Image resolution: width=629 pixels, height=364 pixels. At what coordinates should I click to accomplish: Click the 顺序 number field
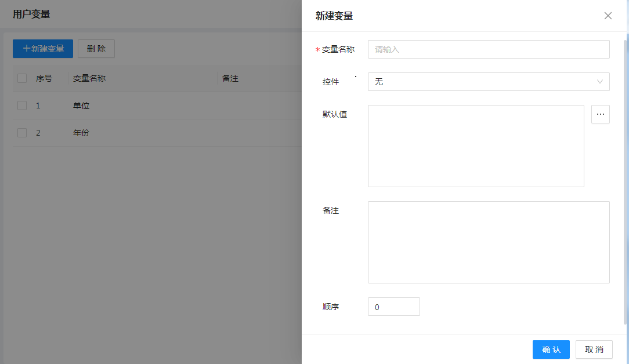point(393,307)
